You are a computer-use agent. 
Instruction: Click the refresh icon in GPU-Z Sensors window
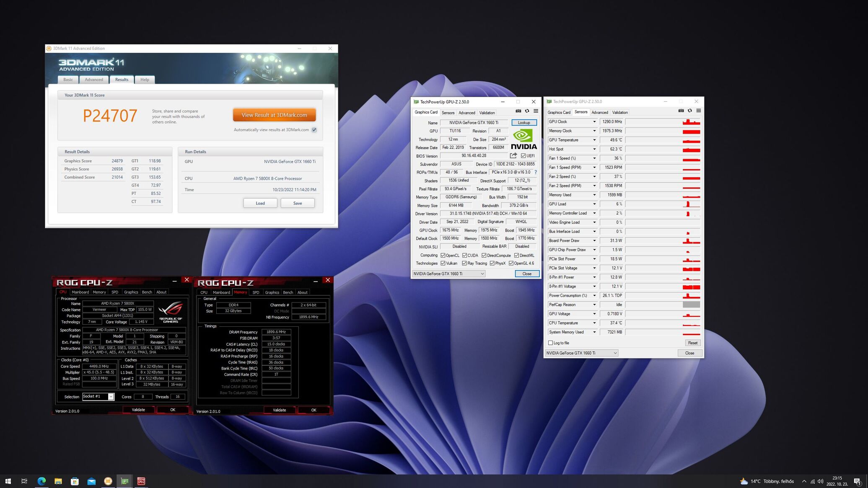coord(689,111)
